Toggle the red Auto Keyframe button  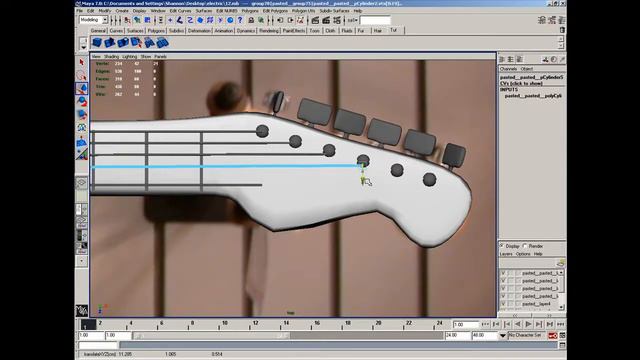[x=553, y=336]
